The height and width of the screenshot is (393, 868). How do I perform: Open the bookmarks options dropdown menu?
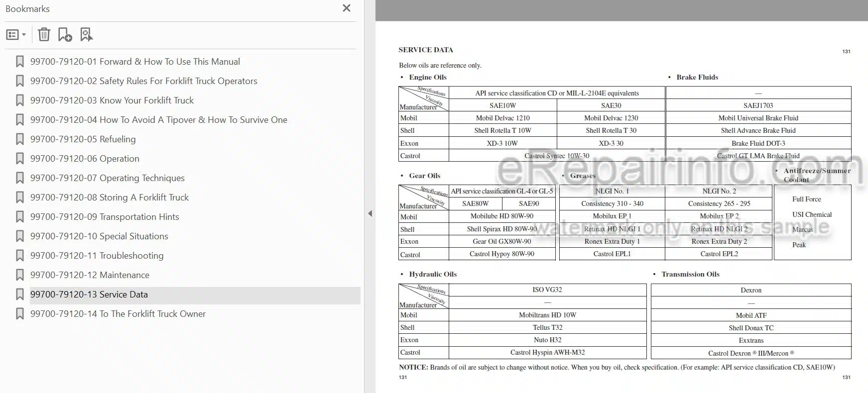(16, 35)
